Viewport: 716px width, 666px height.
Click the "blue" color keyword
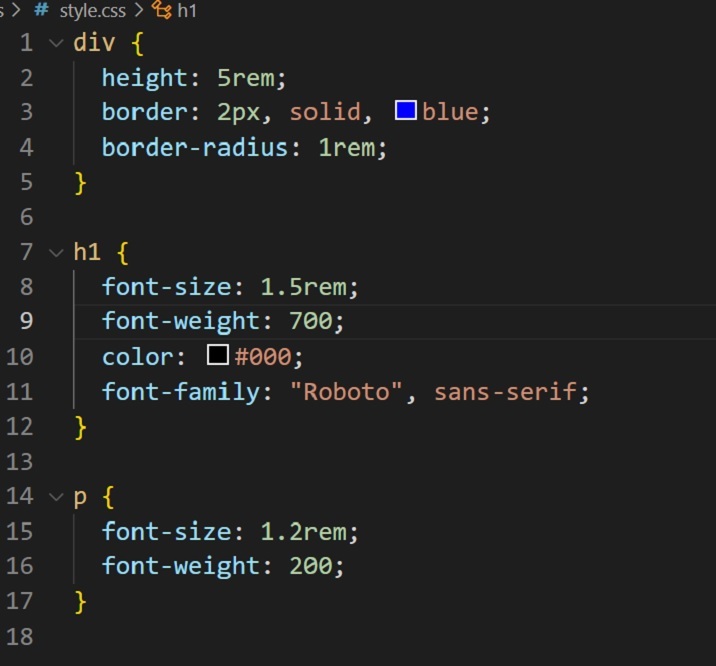coord(450,112)
